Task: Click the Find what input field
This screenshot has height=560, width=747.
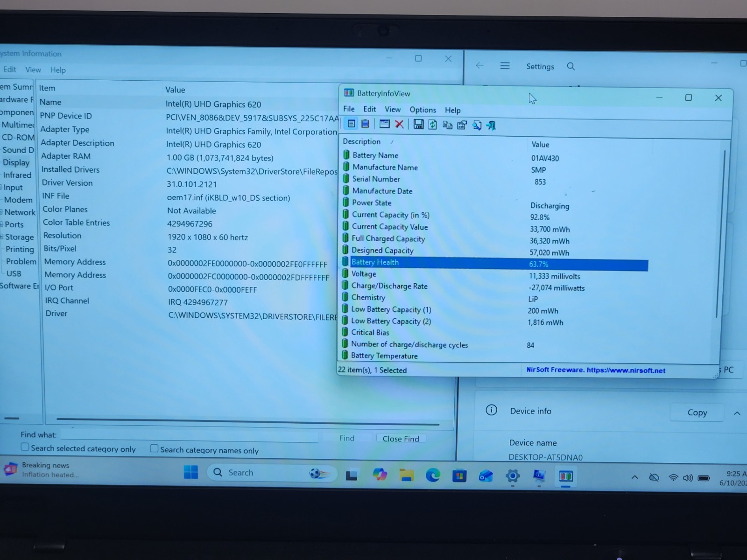Action: tap(189, 435)
